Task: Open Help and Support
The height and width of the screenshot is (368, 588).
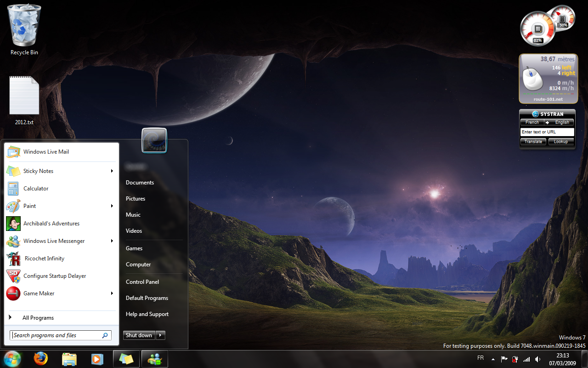Action: pyautogui.click(x=147, y=314)
